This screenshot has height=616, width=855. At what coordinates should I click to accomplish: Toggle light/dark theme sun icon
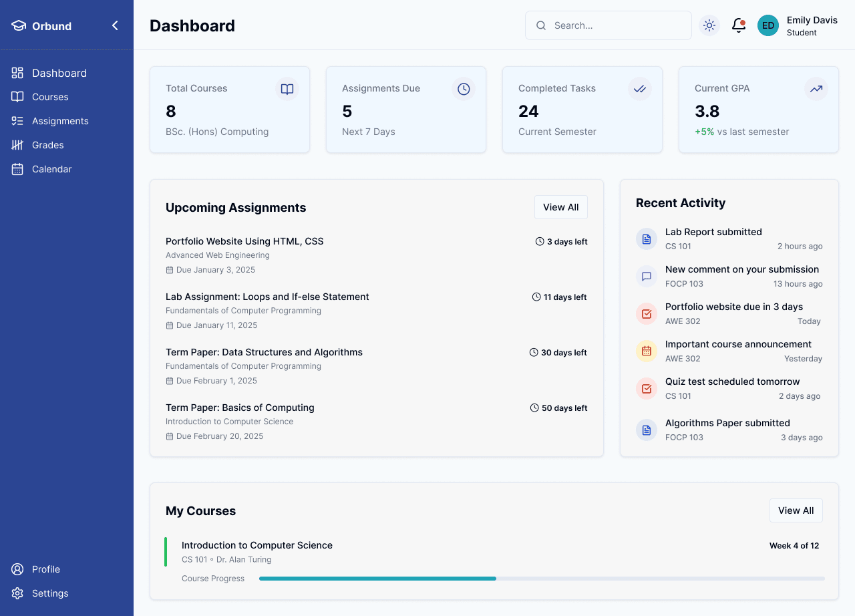709,25
